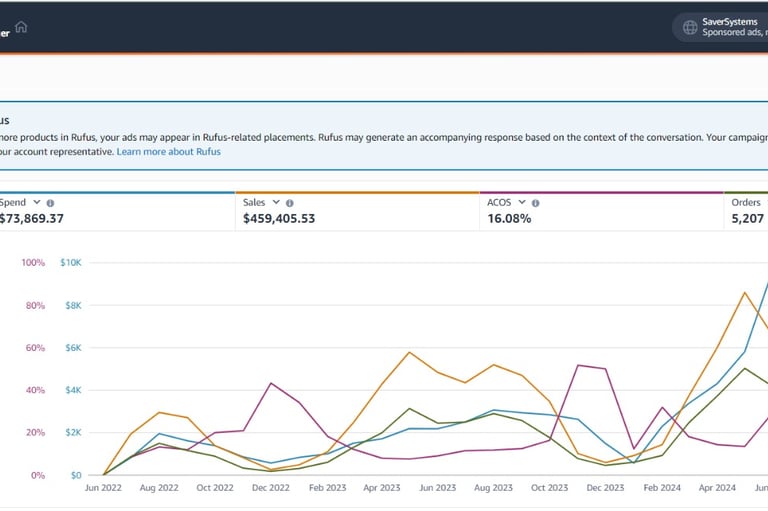Click orange Sales line peak near April 2023
Viewport: 768px width, 511px height.
coord(410,352)
